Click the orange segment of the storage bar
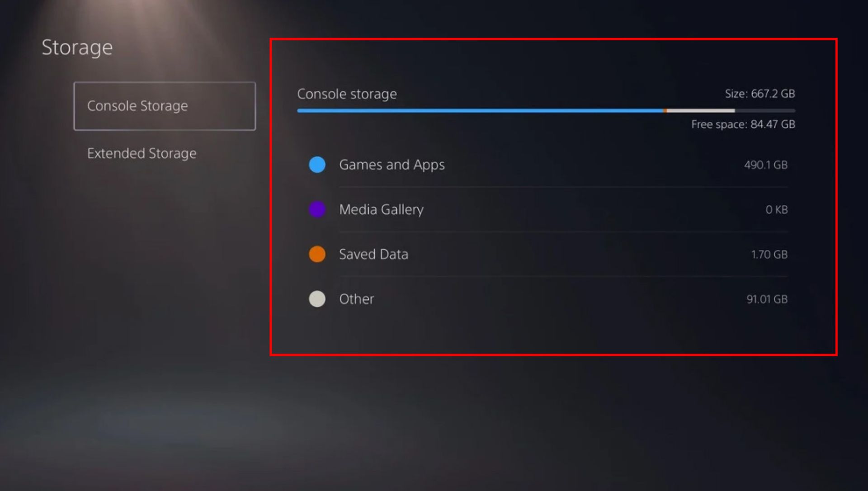Image resolution: width=868 pixels, height=491 pixels. click(665, 110)
